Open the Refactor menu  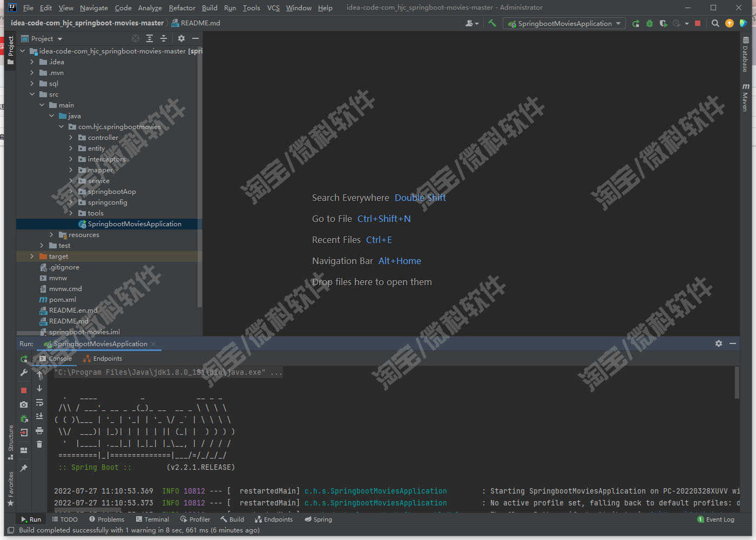click(x=182, y=8)
